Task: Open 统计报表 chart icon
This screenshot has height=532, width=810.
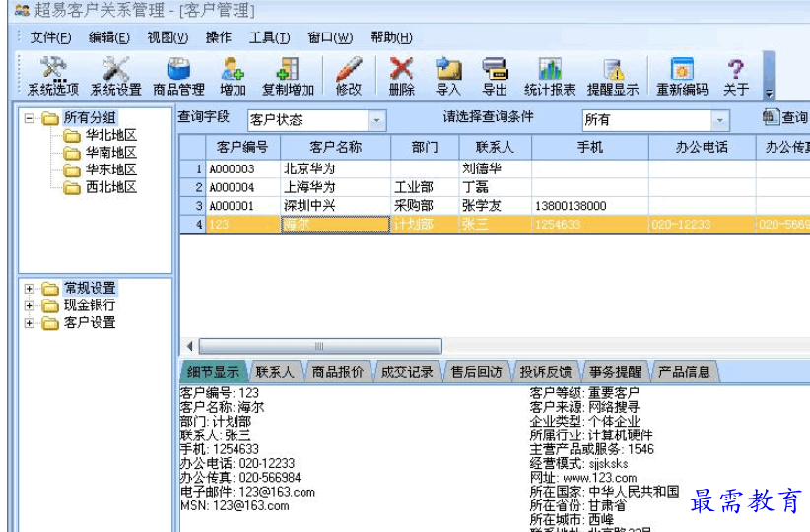Action: 550,76
